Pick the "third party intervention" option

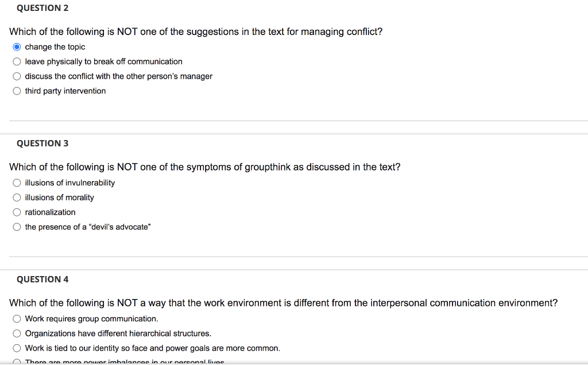pyautogui.click(x=17, y=91)
